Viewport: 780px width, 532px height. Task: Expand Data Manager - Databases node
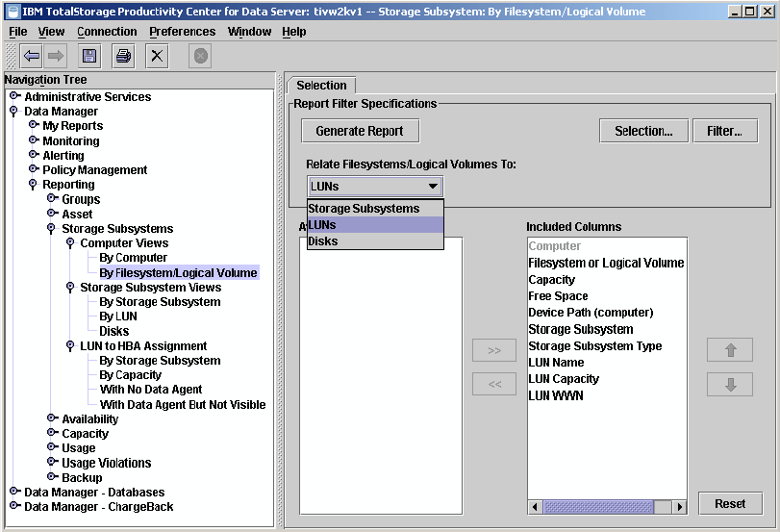[15, 492]
